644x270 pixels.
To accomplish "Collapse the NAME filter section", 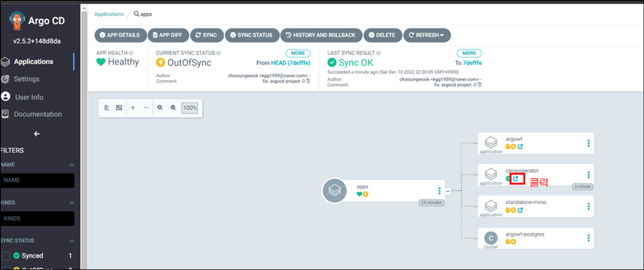I will (x=71, y=165).
